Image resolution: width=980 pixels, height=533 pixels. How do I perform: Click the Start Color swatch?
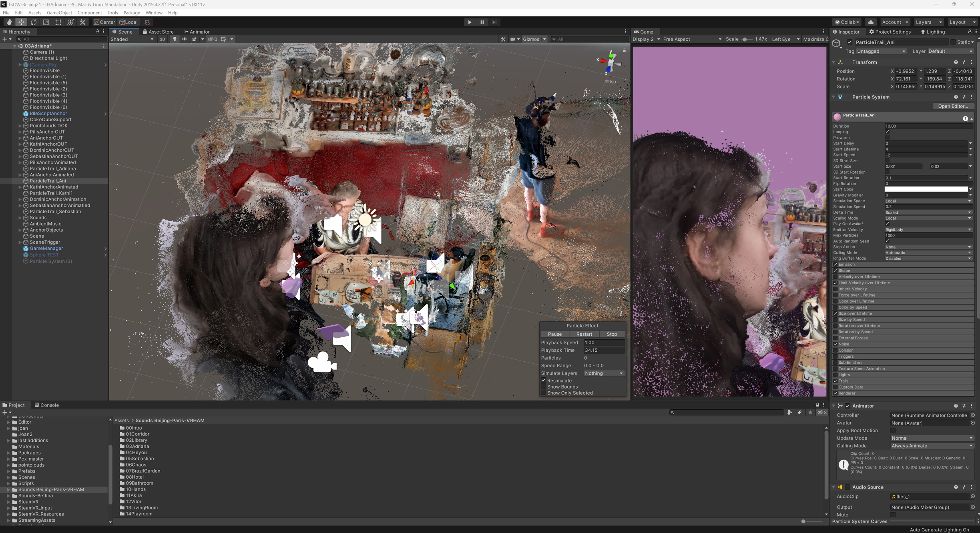[x=926, y=189]
